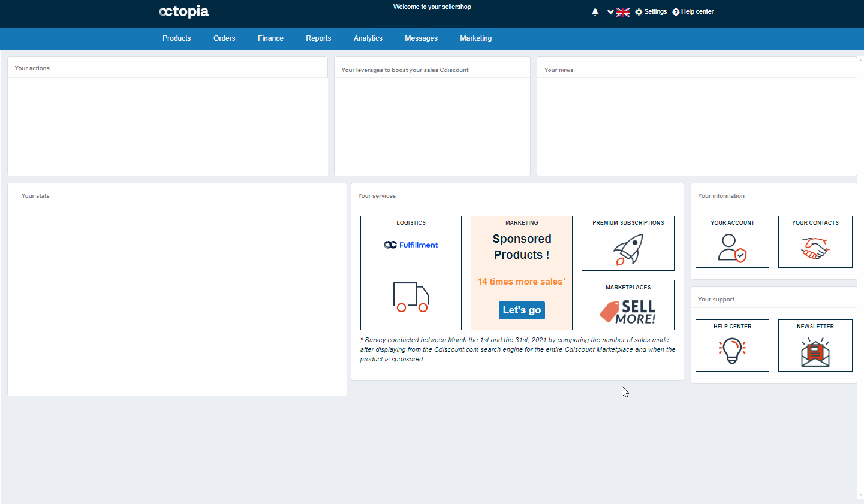
Task: Expand the language flag dropdown
Action: (618, 12)
